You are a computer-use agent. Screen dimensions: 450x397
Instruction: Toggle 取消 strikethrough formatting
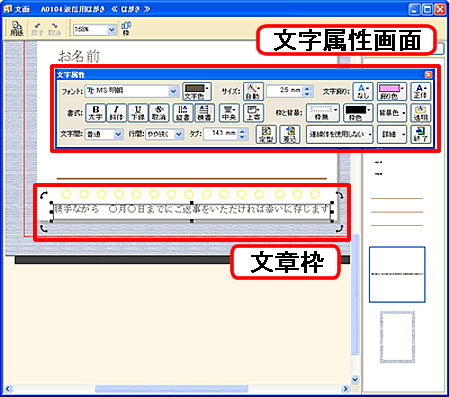point(159,113)
